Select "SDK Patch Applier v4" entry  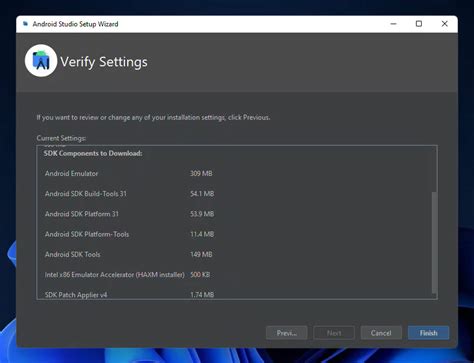pos(76,295)
